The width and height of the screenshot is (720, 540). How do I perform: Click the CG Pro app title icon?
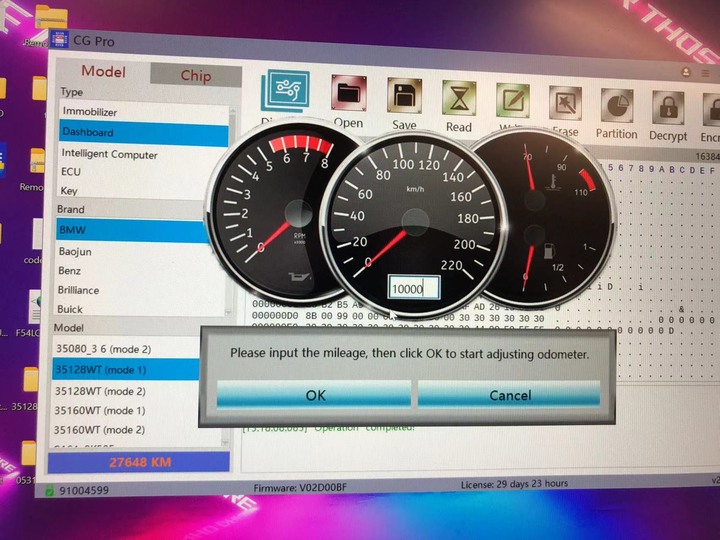tap(59, 39)
